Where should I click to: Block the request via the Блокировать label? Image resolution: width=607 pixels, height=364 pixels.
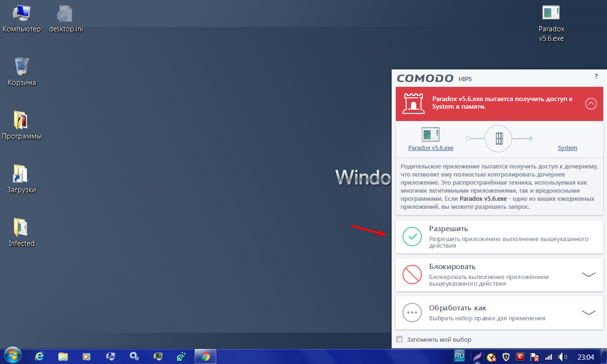click(452, 267)
